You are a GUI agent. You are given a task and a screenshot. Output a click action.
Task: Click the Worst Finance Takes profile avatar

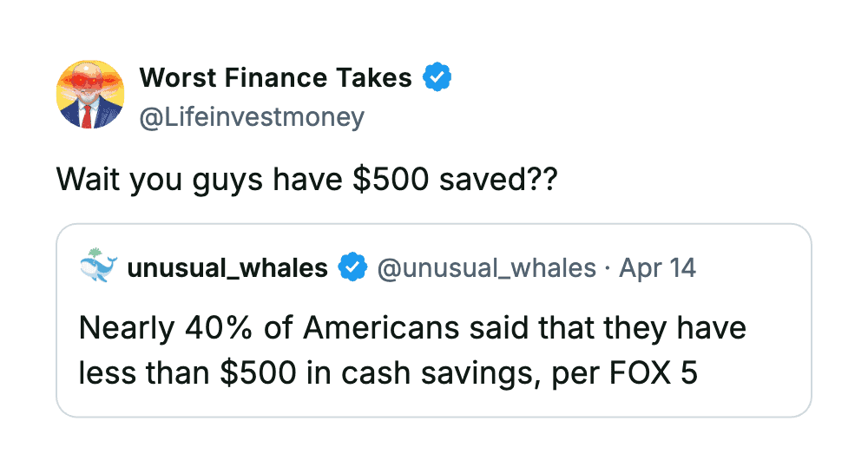pos(90,95)
